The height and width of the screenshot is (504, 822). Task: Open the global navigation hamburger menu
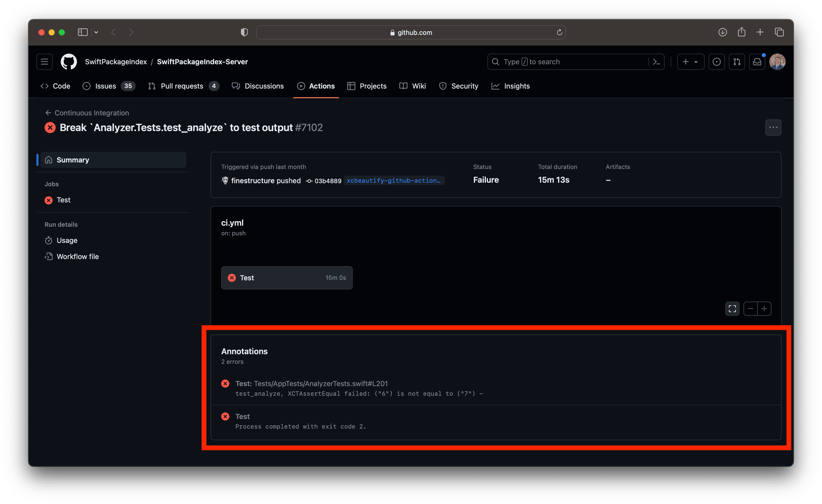click(44, 61)
